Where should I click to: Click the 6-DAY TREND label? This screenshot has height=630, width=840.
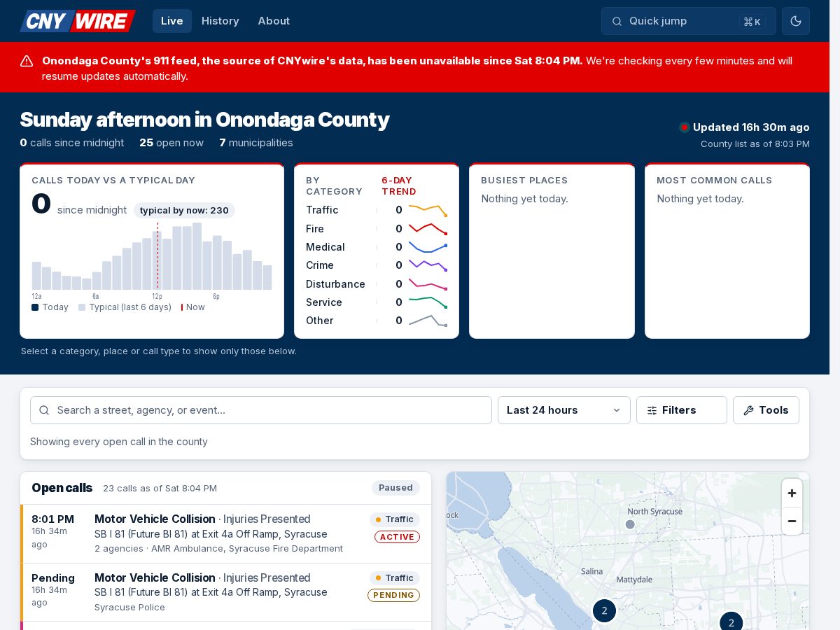pos(399,186)
